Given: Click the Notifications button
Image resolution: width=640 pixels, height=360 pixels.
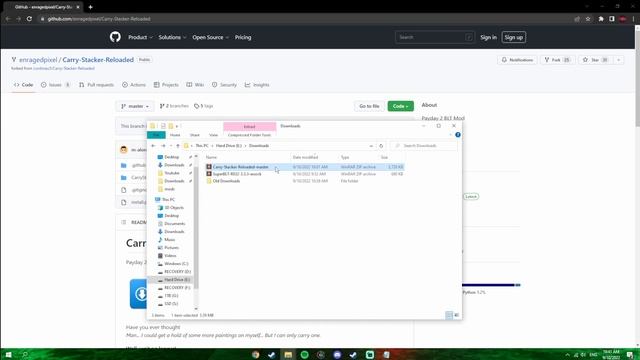Looking at the screenshot, I should (517, 60).
